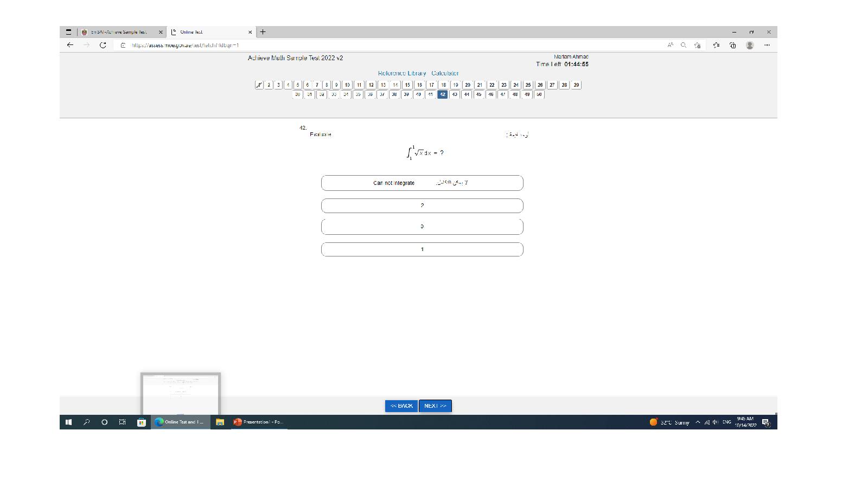Viewport: 868px width, 488px height.
Task: Switch to the EmSAT Achieve Sample Test tab
Action: point(119,32)
